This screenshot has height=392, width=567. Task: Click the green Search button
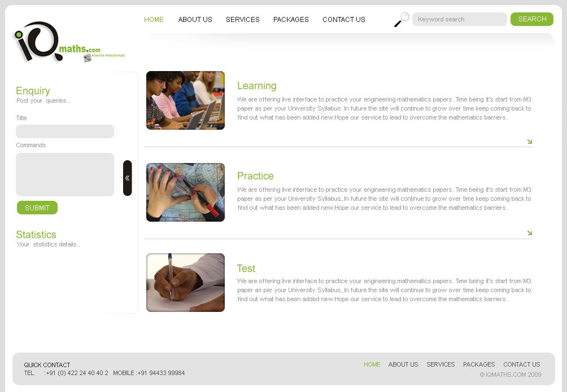point(532,19)
